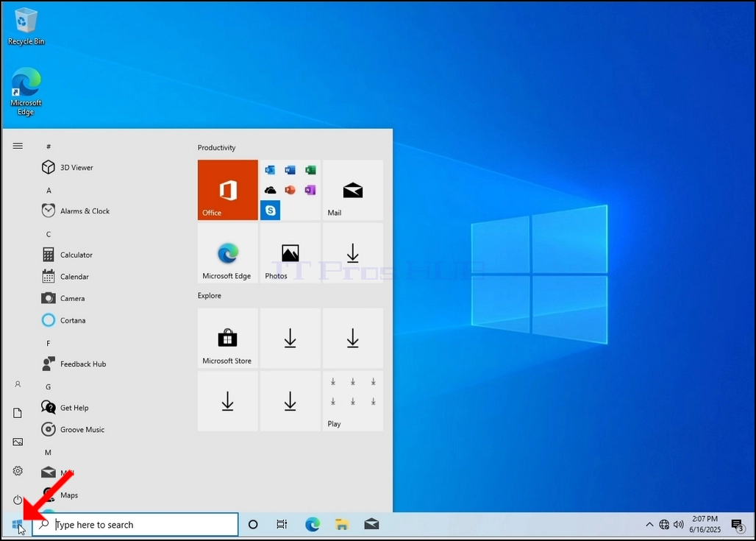Open the Microsoft Edge tile
This screenshot has width=756, height=541.
(x=227, y=253)
